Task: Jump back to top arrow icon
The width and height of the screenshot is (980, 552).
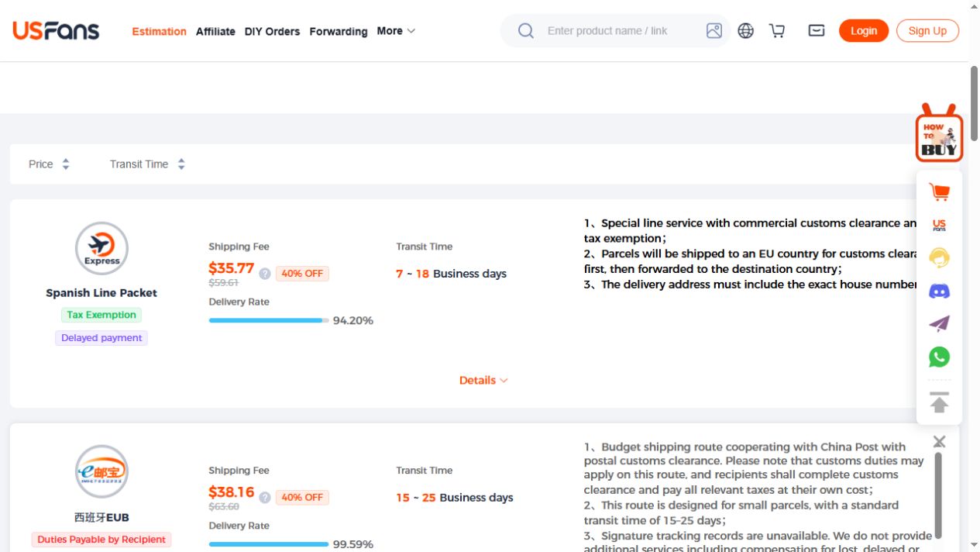Action: (x=939, y=402)
